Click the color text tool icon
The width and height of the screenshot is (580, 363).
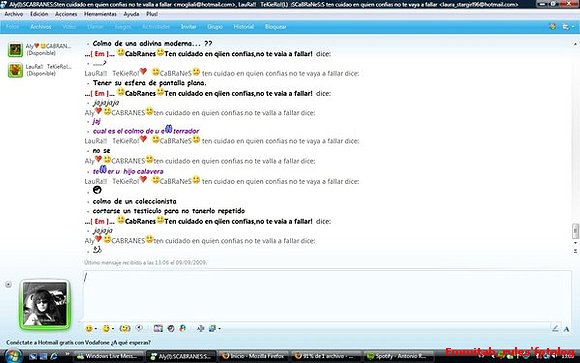(x=201, y=328)
